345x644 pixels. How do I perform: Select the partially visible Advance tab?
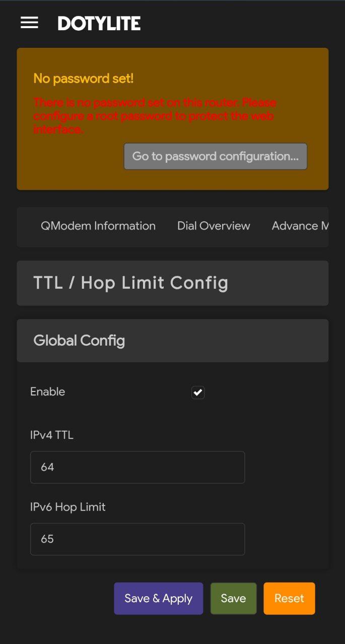click(x=300, y=226)
